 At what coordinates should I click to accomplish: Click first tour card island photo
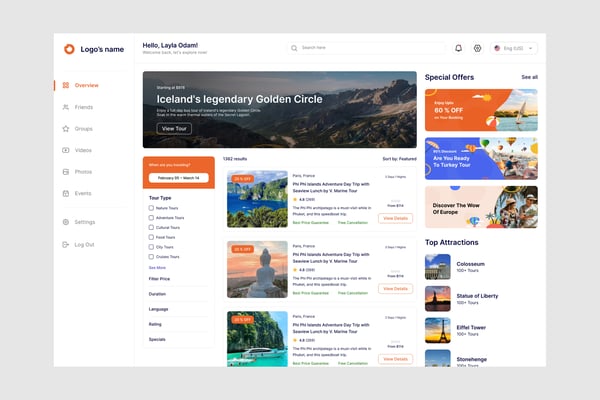click(x=257, y=199)
